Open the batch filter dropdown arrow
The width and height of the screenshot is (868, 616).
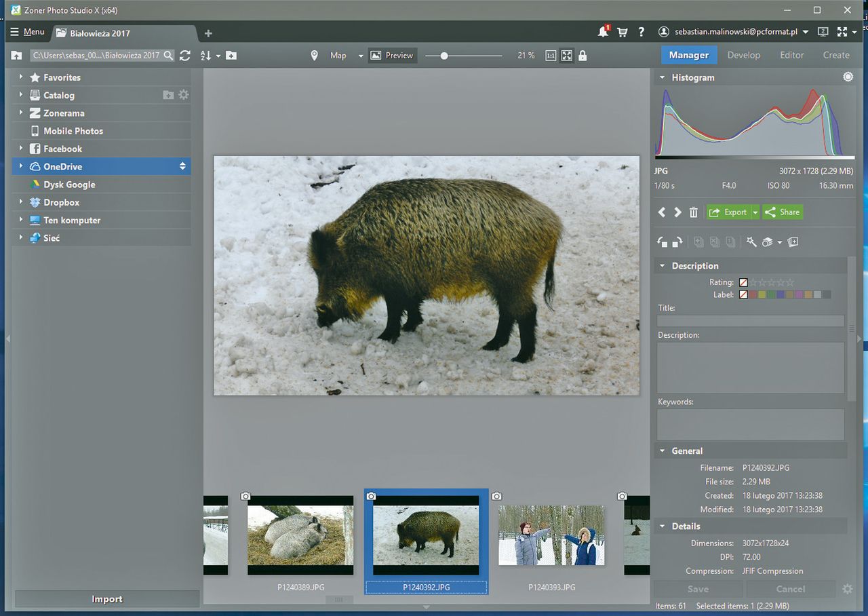(x=780, y=242)
